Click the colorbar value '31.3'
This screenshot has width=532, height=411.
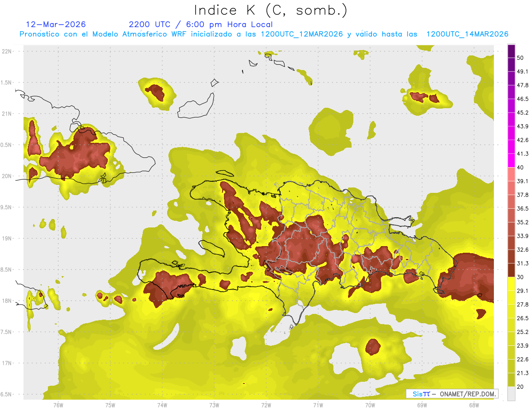[522, 263]
